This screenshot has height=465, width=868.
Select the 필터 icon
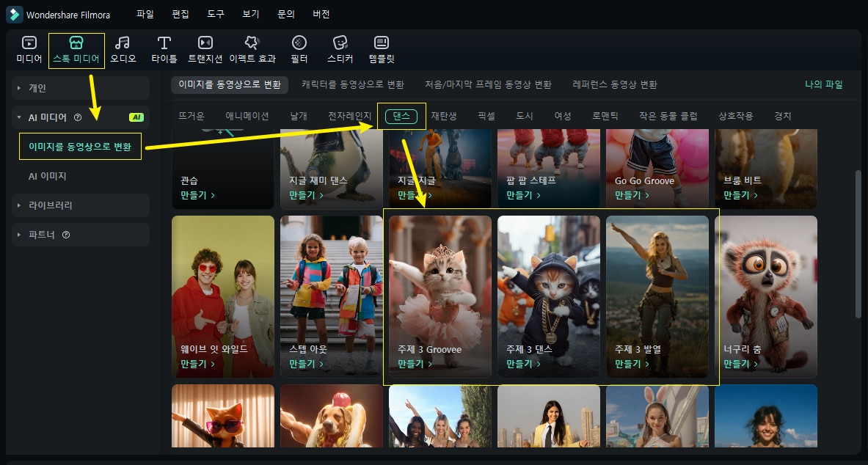[299, 43]
